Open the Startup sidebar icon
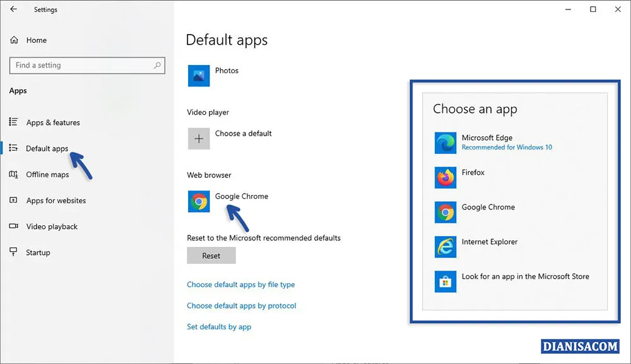 tap(13, 252)
